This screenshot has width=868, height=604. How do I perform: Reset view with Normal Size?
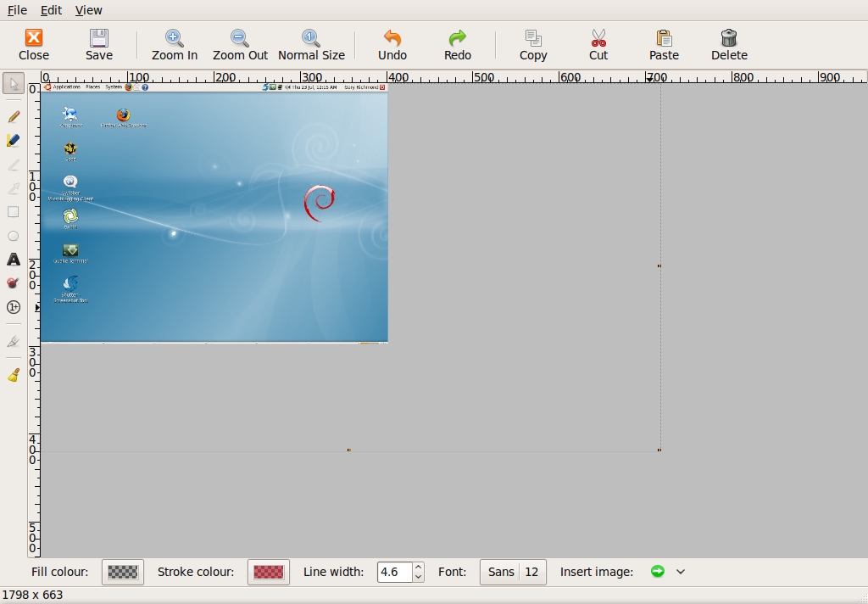(x=311, y=45)
